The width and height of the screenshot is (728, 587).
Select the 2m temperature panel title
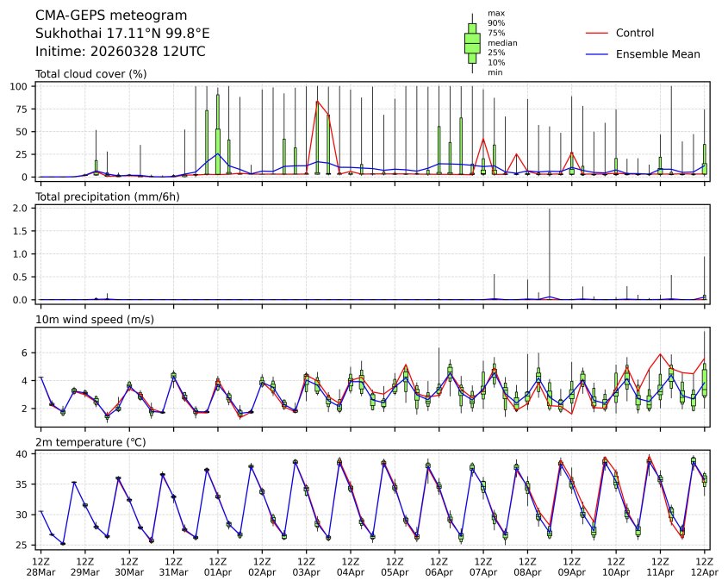click(x=91, y=442)
